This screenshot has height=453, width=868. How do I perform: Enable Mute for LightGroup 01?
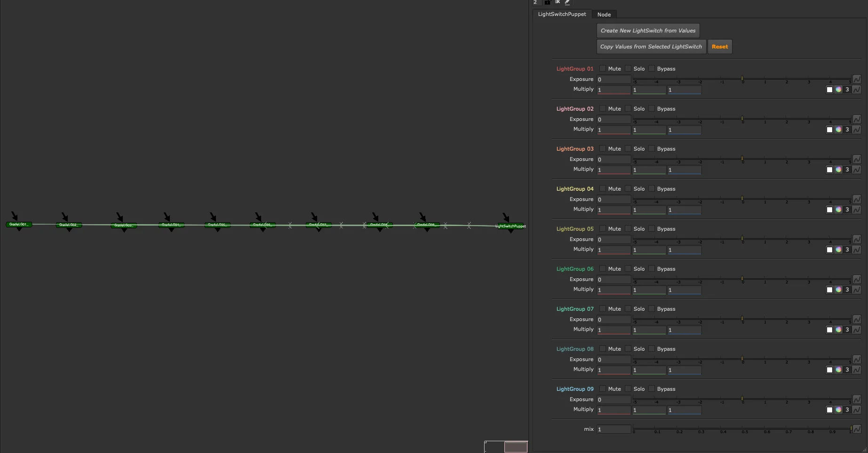(603, 68)
